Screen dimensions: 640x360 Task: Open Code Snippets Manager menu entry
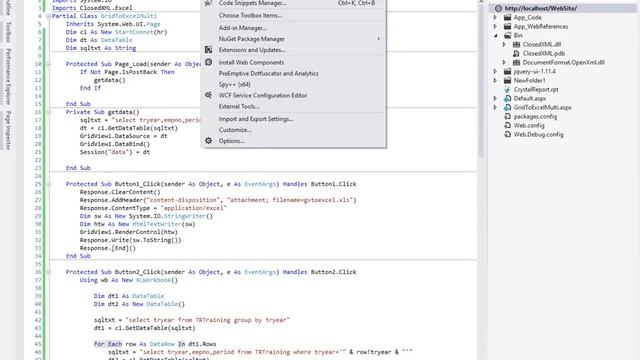(x=252, y=3)
